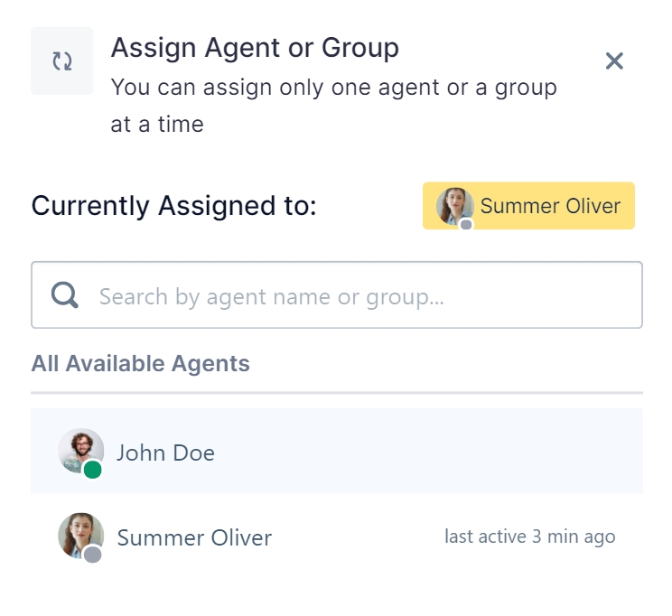Viewport: 672px width, 616px height.
Task: Click the Summer Oliver name in list
Action: click(x=194, y=537)
